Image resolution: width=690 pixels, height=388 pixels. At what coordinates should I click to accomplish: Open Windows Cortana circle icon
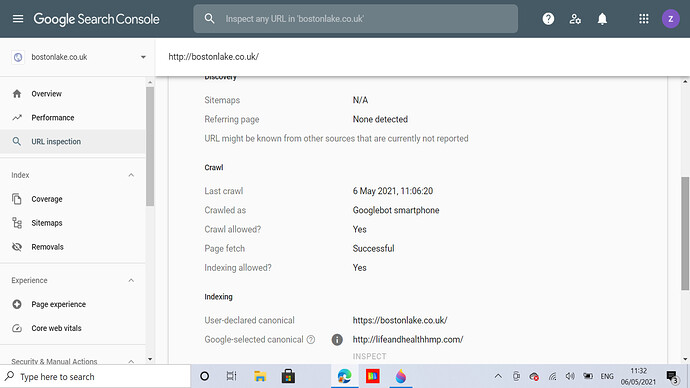[x=205, y=376]
